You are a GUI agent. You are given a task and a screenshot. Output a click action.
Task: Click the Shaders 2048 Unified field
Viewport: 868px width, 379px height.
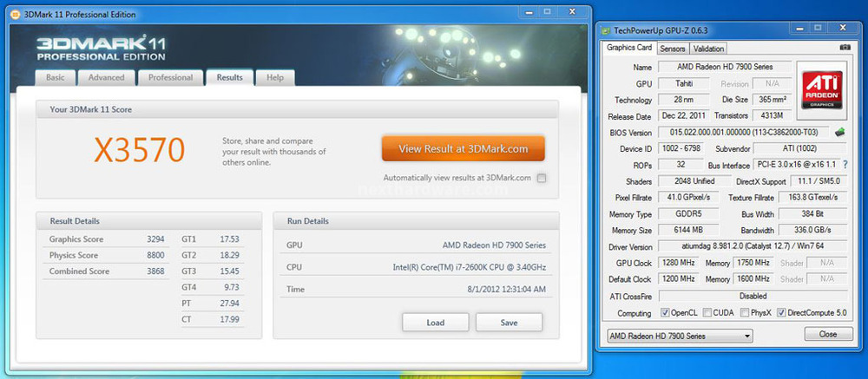(x=694, y=181)
